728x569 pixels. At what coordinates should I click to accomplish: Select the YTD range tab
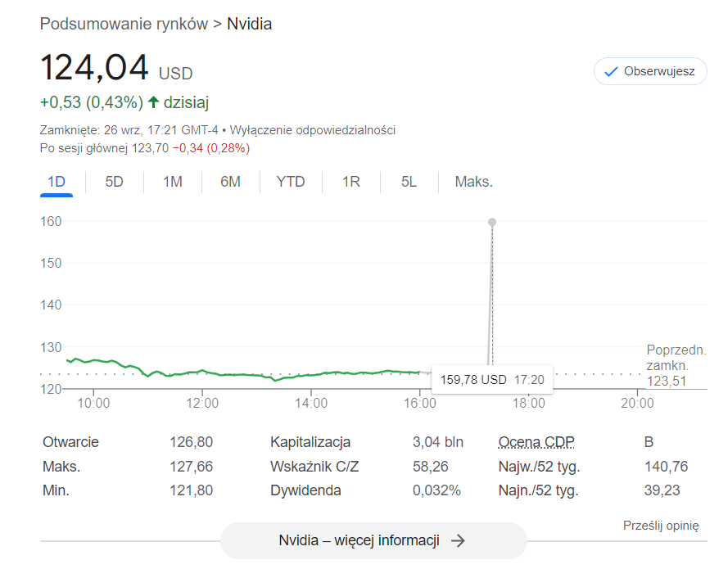click(291, 182)
